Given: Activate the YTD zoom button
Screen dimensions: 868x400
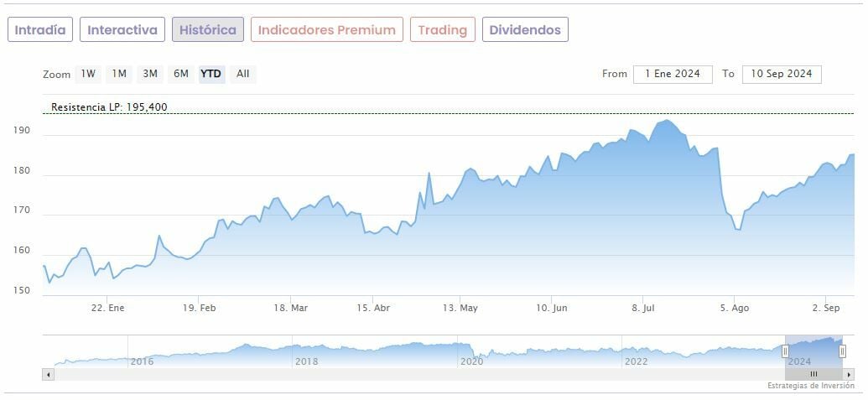Looking at the screenshot, I should [x=211, y=74].
